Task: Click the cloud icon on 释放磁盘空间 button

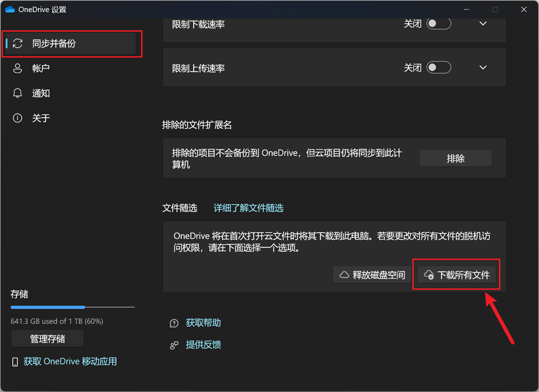Action: 344,275
